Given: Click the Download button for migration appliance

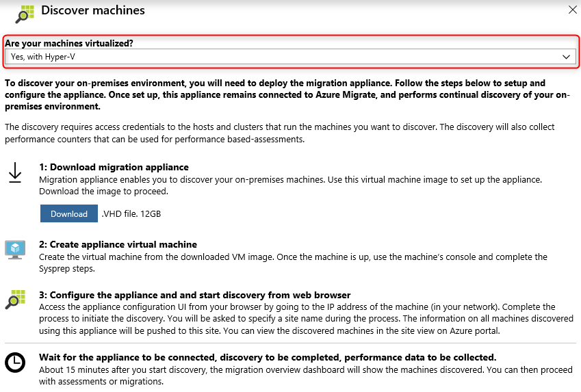Looking at the screenshot, I should point(69,213).
